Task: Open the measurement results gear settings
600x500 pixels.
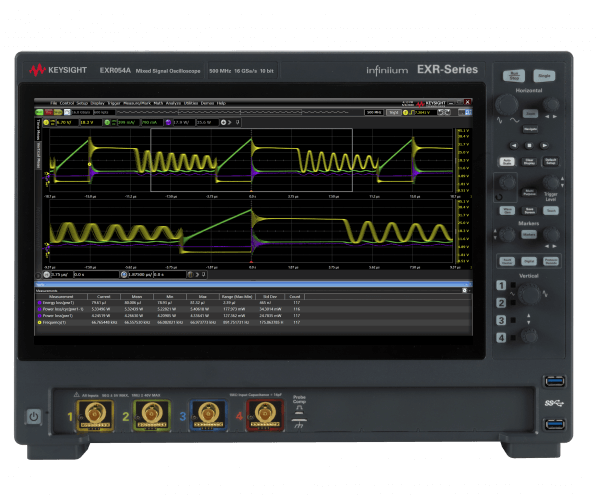Action: pyautogui.click(x=465, y=291)
